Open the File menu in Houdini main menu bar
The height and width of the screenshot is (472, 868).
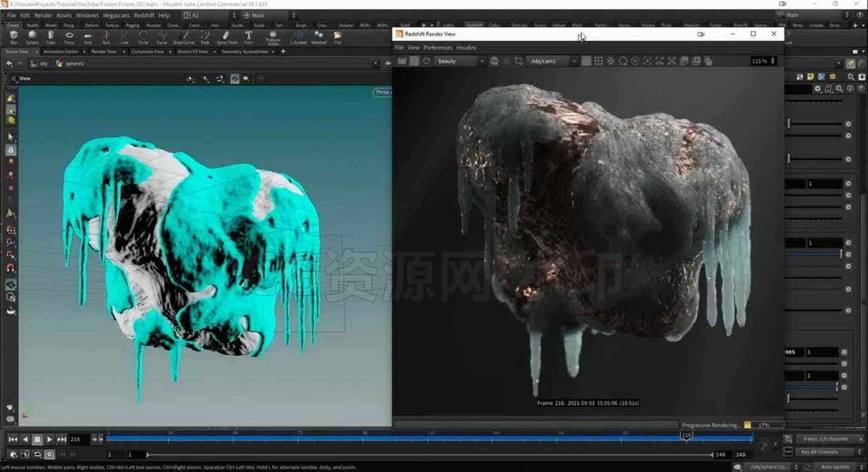click(x=11, y=15)
